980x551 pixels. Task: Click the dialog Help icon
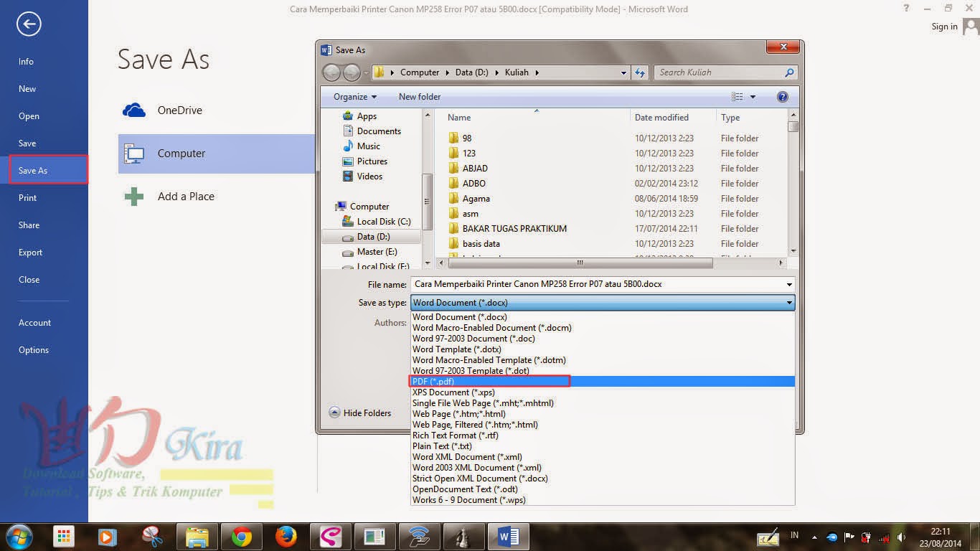[783, 97]
